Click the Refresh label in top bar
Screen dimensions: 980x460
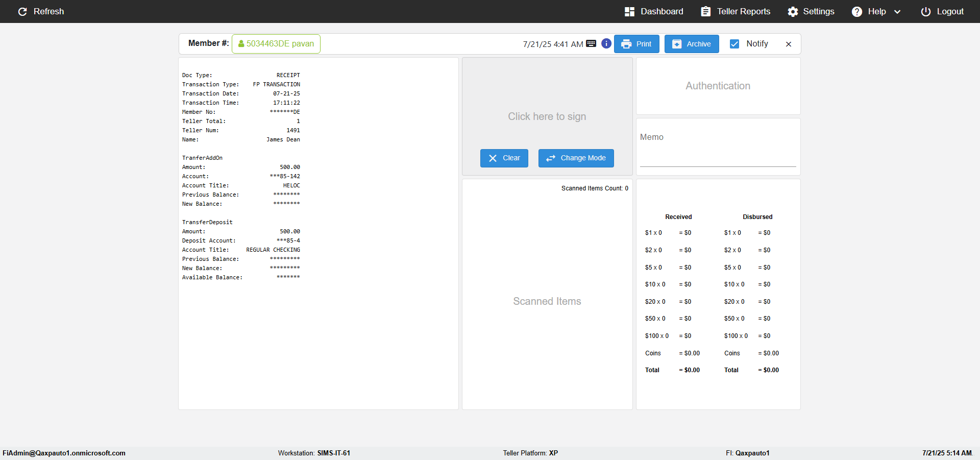49,12
